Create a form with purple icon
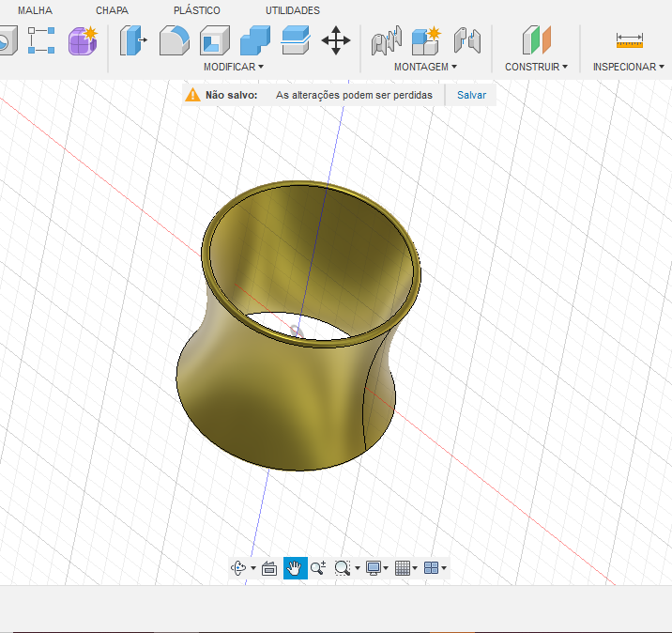Viewport: 672px width, 633px height. pyautogui.click(x=83, y=40)
